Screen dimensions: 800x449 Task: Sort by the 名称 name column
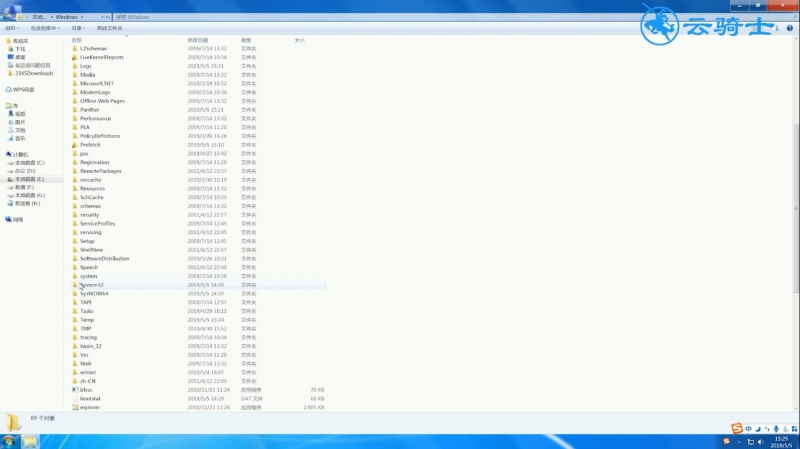[77, 40]
